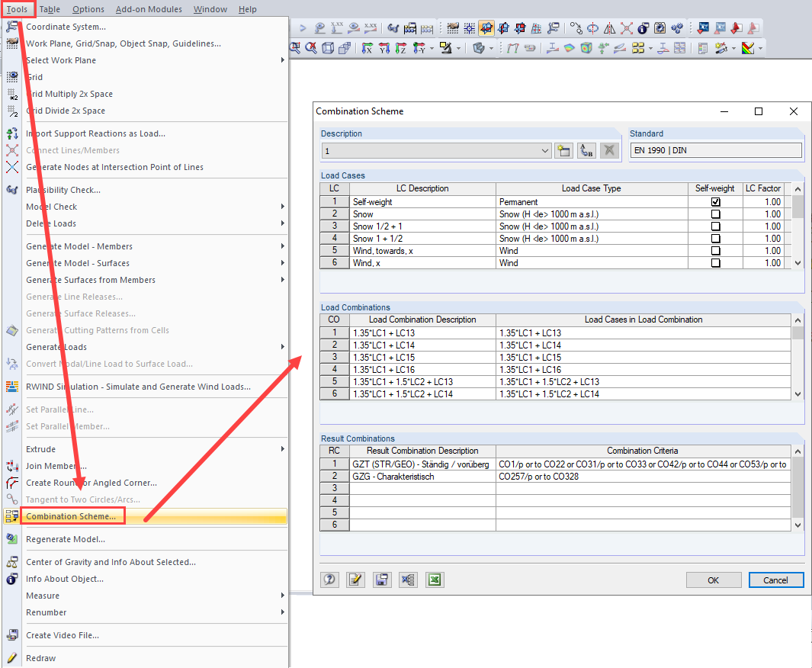Toggle Self-weight checkbox for Snow 1 + 1/2
The image size is (812, 668).
pyautogui.click(x=715, y=239)
